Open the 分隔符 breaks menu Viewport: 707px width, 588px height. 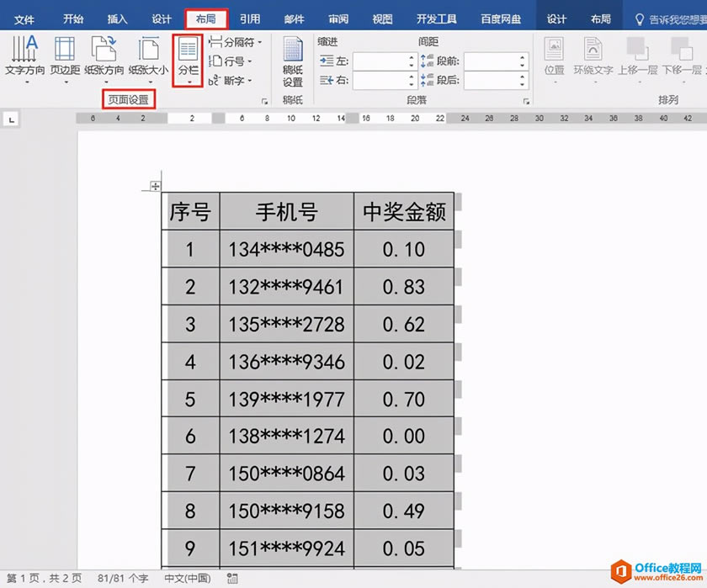[x=236, y=42]
